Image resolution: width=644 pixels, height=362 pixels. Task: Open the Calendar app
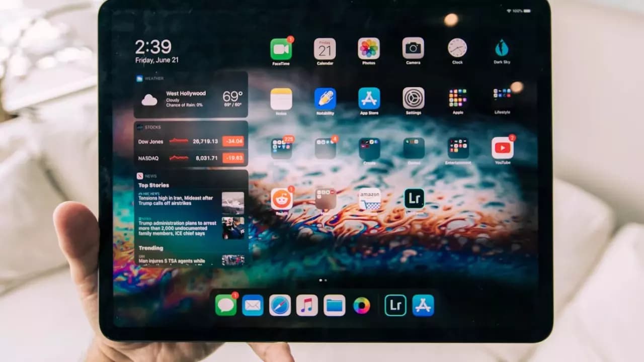click(x=325, y=49)
